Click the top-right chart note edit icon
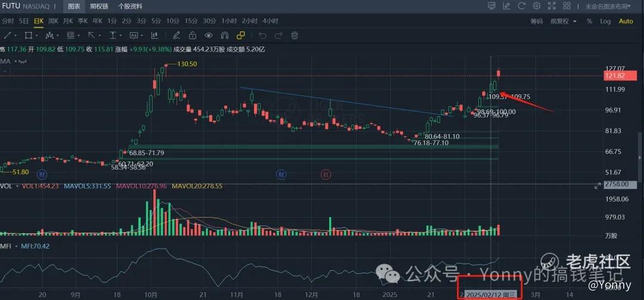The height and width of the screenshot is (300, 644). tap(507, 6)
